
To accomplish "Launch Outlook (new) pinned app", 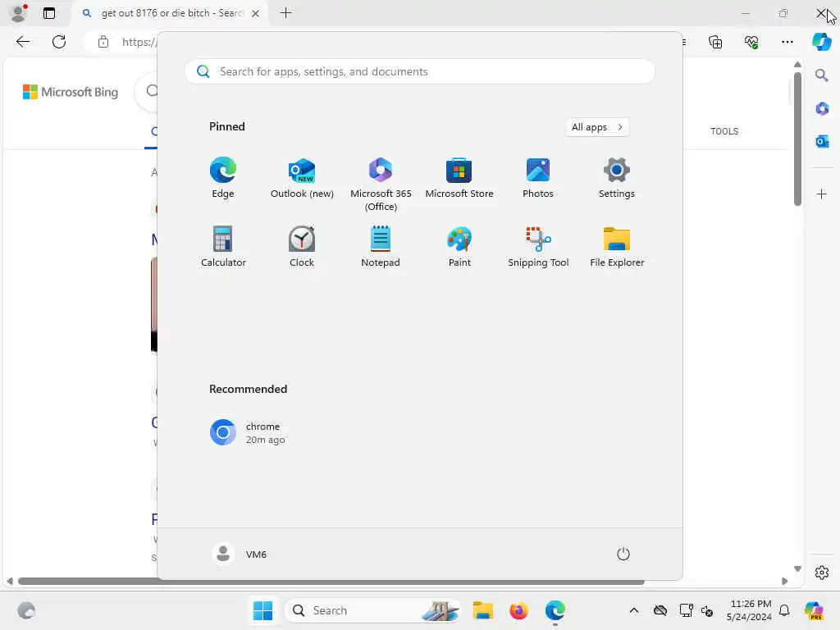I will tap(302, 178).
